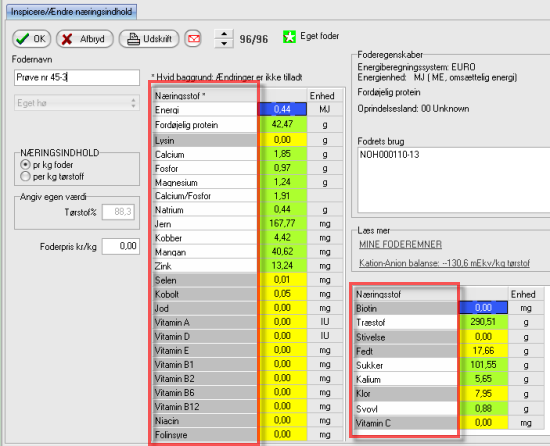Open the 'Eget hø' dropdown
The image size is (550, 446).
pos(77,103)
